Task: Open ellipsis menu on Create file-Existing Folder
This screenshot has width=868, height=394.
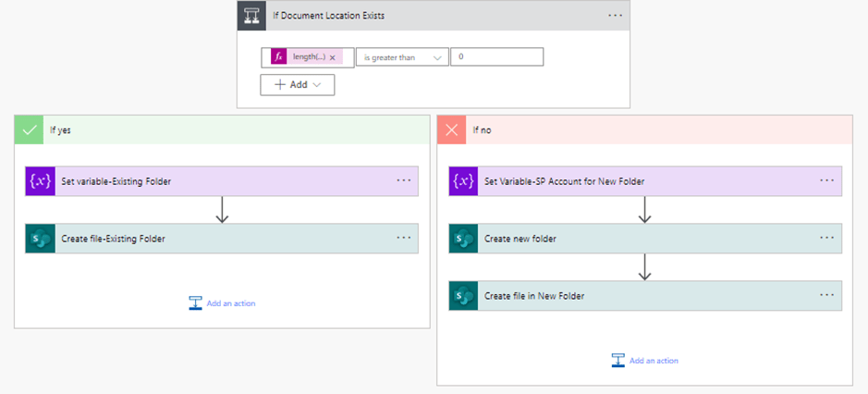Action: 404,238
